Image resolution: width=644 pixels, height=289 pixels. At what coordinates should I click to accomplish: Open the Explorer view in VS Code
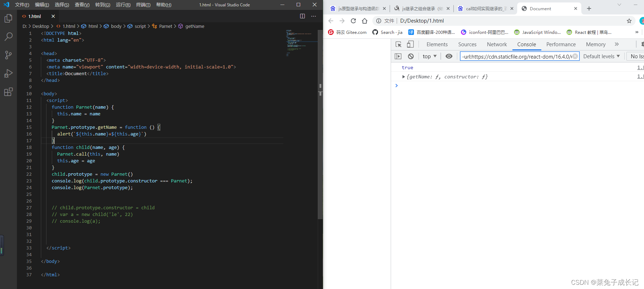tap(8, 18)
